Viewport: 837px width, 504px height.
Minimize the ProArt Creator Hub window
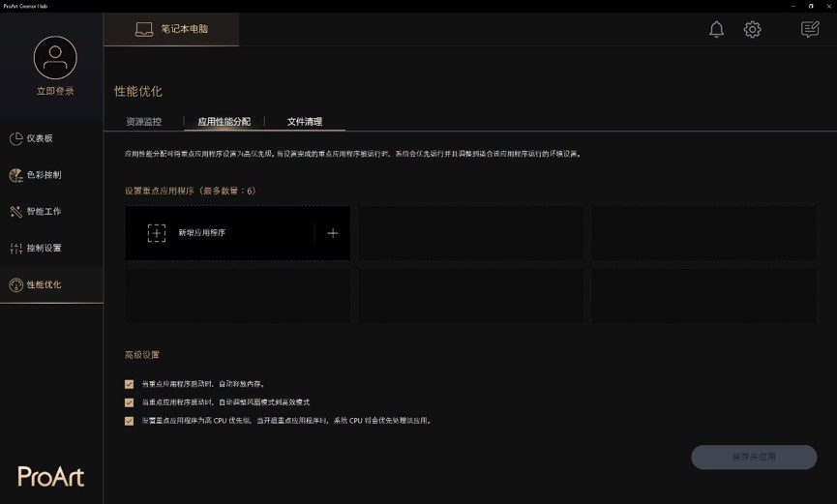point(793,6)
